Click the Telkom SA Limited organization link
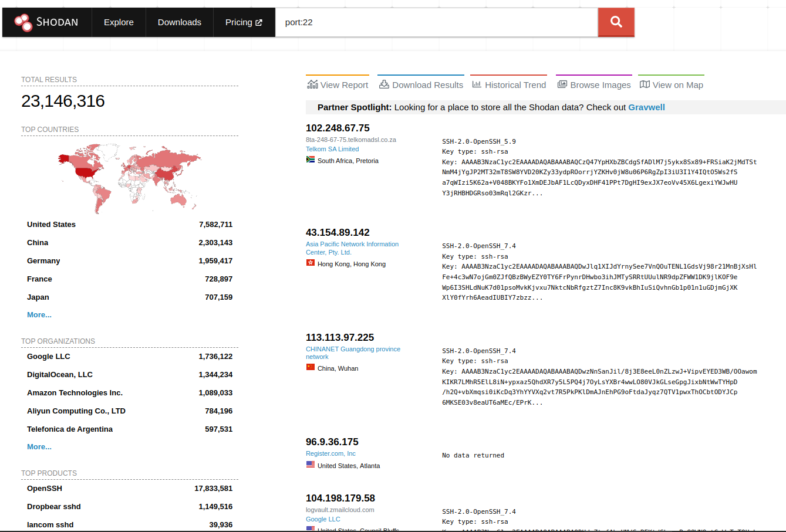This screenshot has height=532, width=786. [332, 149]
